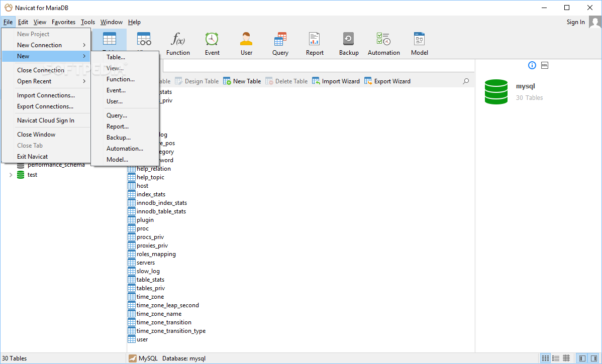Select the time_zone_leap_second table
602x364 pixels.
[163, 305]
